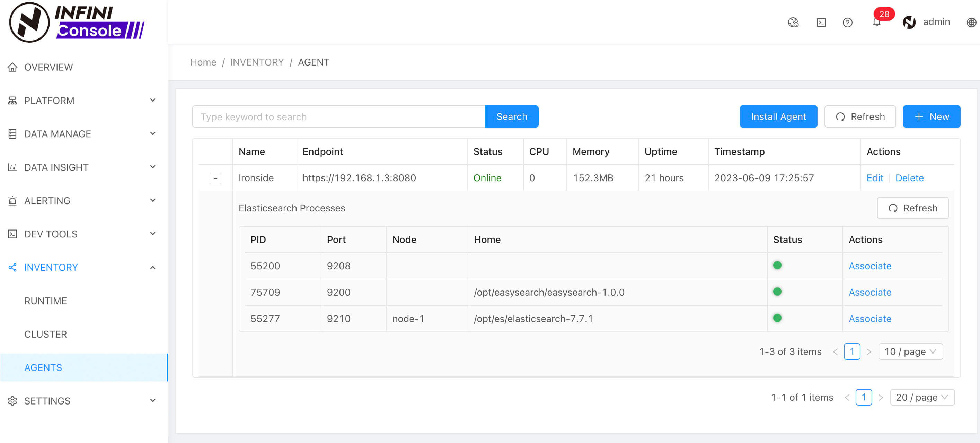Refresh the Elasticsearch Processes list
The image size is (980, 443).
[x=912, y=208]
